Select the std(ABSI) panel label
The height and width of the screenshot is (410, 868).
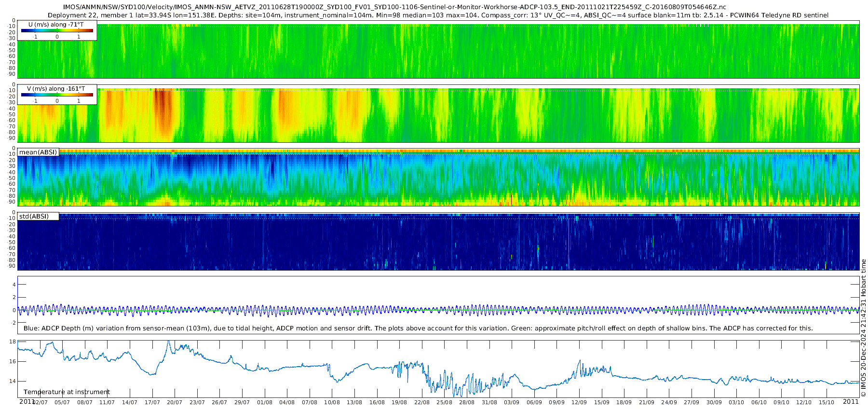34,217
